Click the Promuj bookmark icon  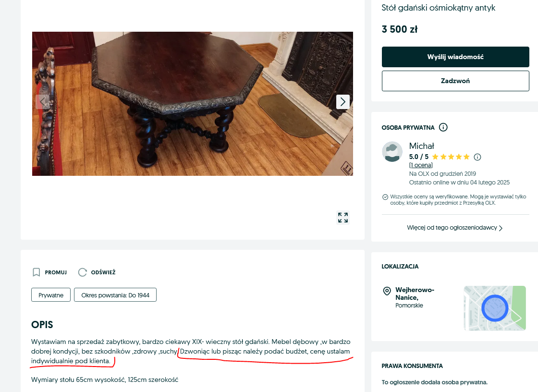(36, 272)
